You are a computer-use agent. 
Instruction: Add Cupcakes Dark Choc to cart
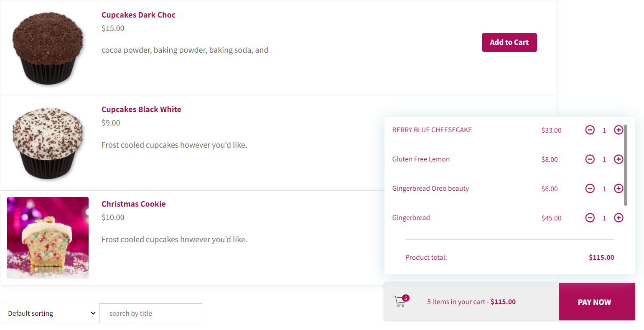coord(509,43)
